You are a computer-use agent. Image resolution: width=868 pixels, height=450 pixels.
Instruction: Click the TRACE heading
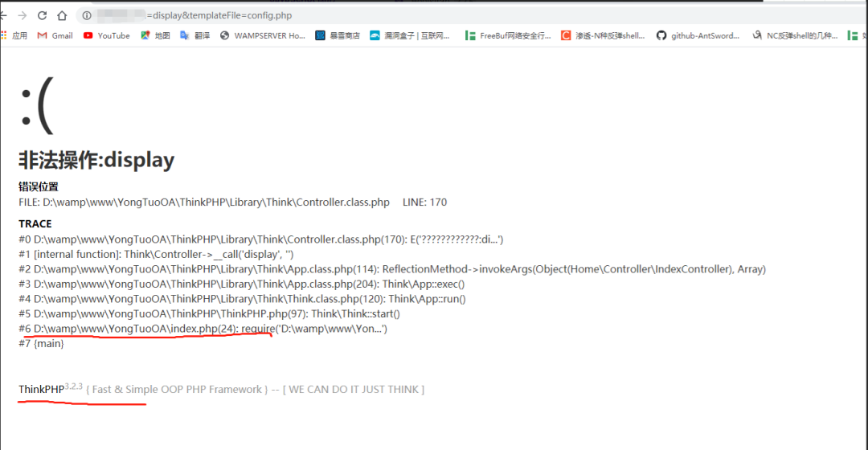(x=35, y=223)
